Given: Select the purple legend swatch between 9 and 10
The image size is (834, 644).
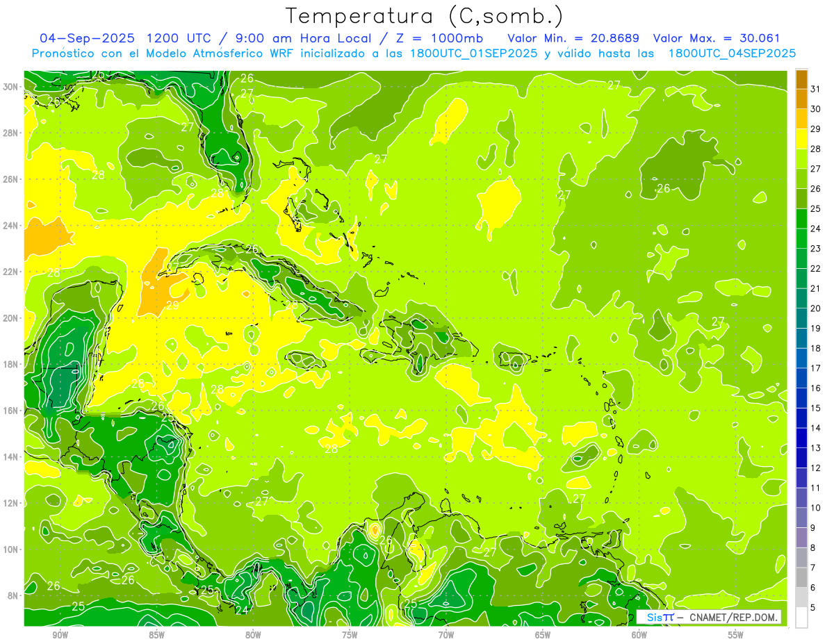Looking at the screenshot, I should pyautogui.click(x=801, y=518).
